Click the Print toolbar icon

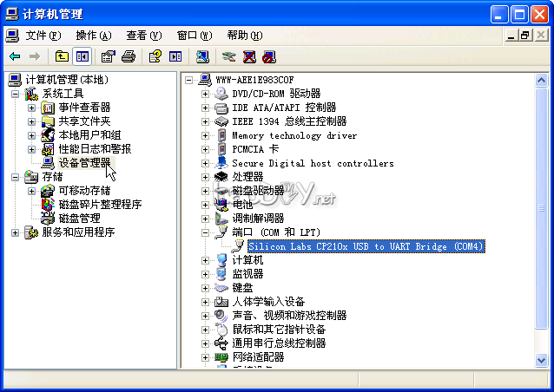(129, 56)
